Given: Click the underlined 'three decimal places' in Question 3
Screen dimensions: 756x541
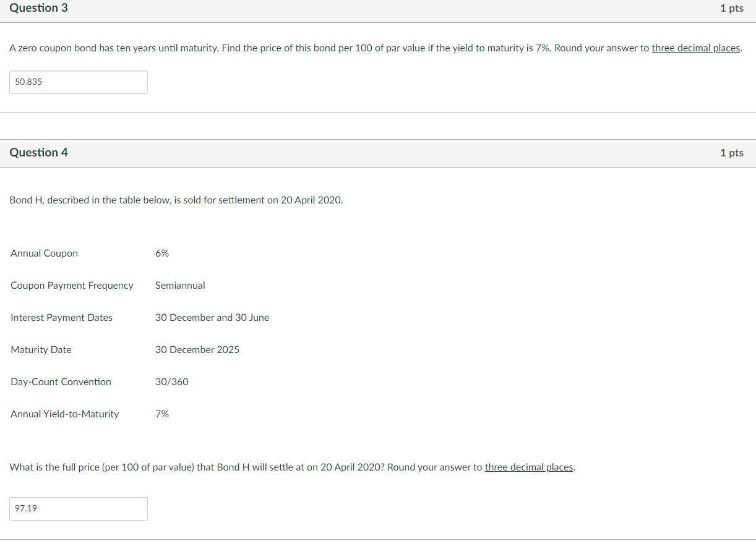Looking at the screenshot, I should coord(696,48).
